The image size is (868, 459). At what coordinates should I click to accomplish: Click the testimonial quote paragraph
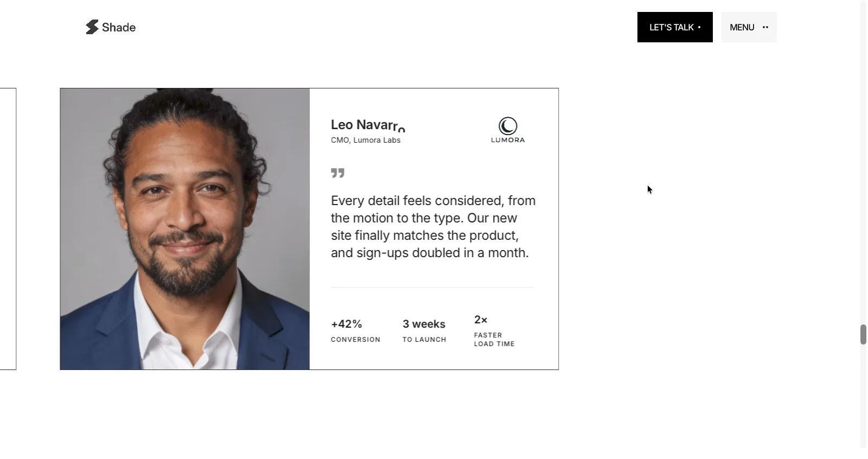tap(433, 227)
